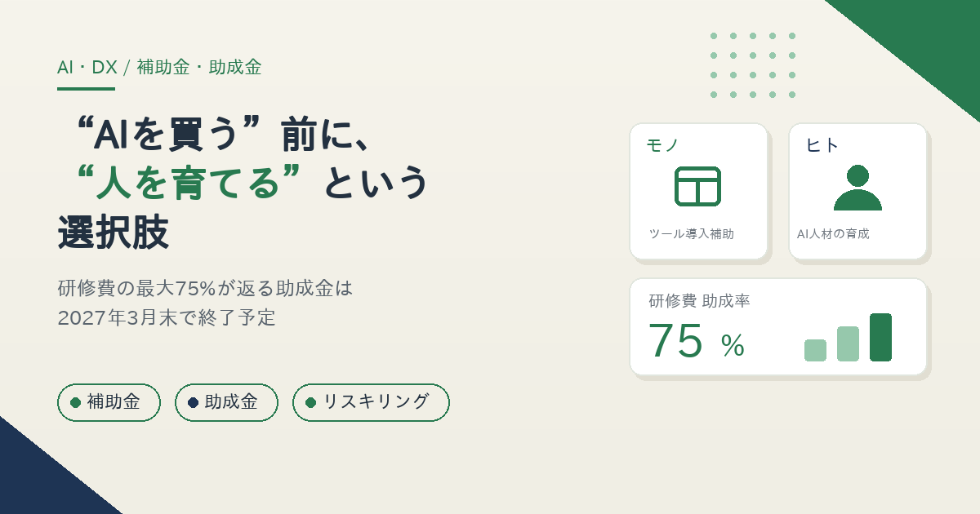This screenshot has width=980, height=514.
Task: Click the AI・DX / 補助金・助成金 category label
Action: 159,68
